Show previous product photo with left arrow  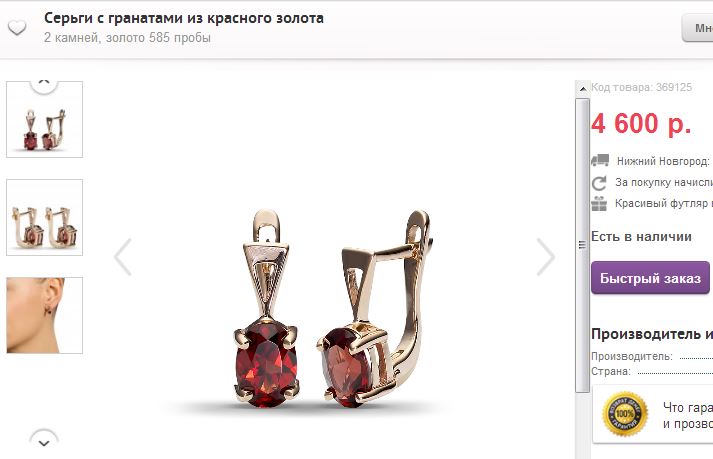tap(123, 257)
